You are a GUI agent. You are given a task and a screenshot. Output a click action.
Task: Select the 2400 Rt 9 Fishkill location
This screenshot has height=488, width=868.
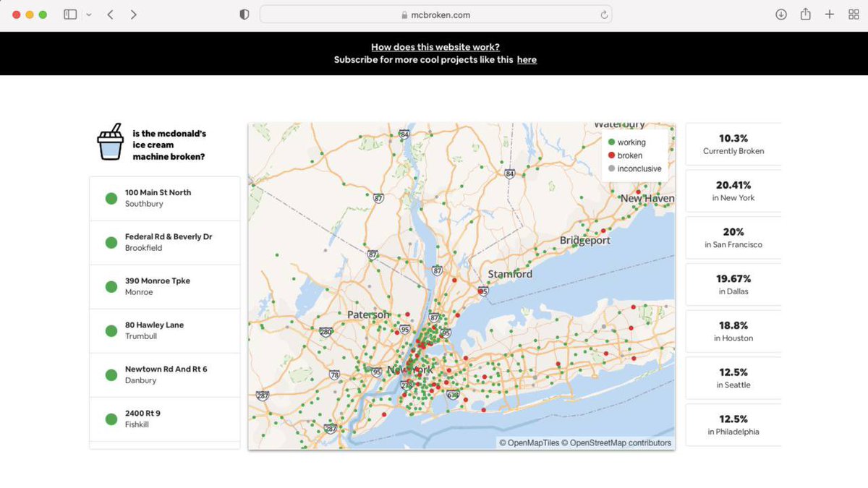click(164, 419)
